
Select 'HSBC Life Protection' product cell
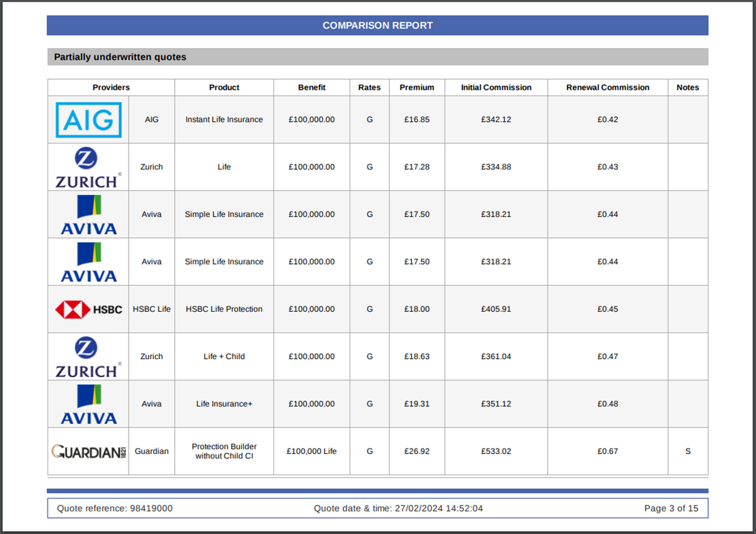(224, 309)
